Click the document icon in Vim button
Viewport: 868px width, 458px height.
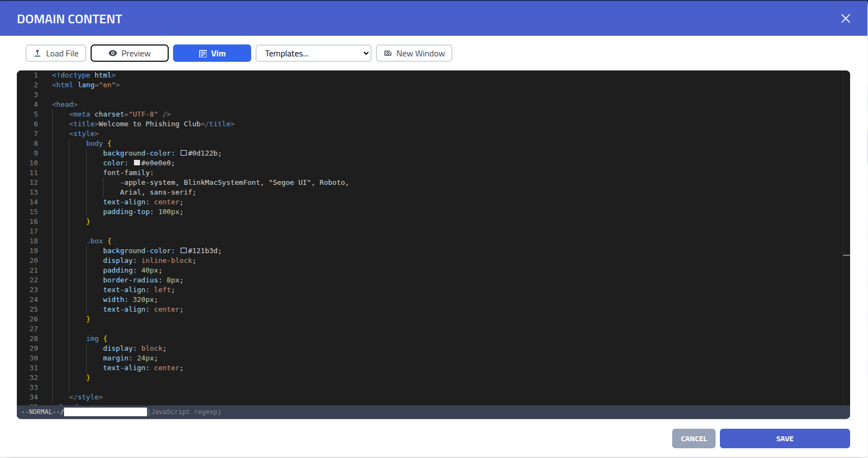pos(203,54)
